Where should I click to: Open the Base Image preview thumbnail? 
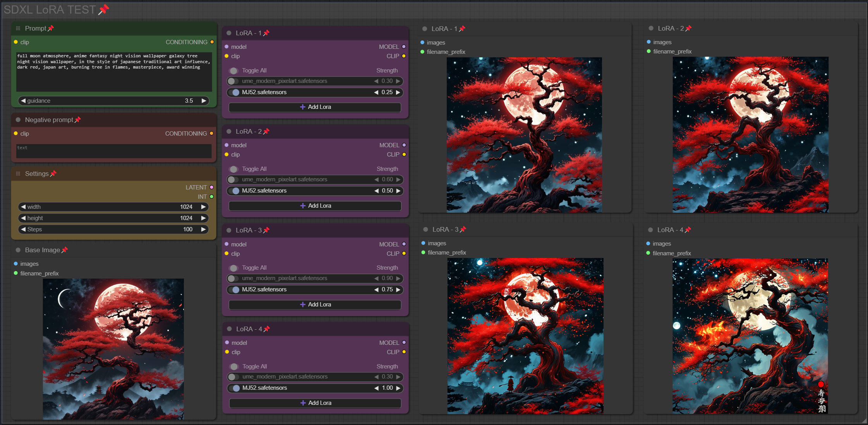point(113,349)
